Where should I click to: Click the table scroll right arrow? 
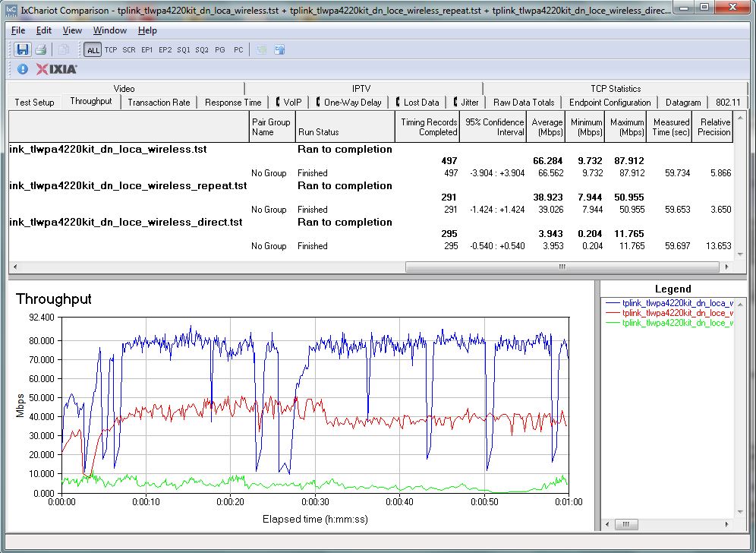(726, 267)
